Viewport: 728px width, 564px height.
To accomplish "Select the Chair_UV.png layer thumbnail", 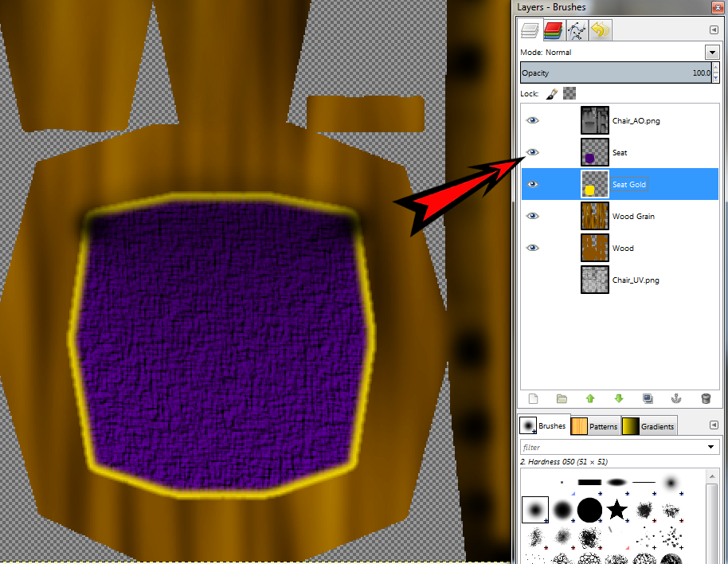I will (595, 280).
